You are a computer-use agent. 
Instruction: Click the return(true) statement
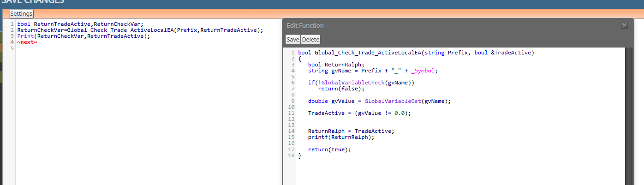(329, 149)
